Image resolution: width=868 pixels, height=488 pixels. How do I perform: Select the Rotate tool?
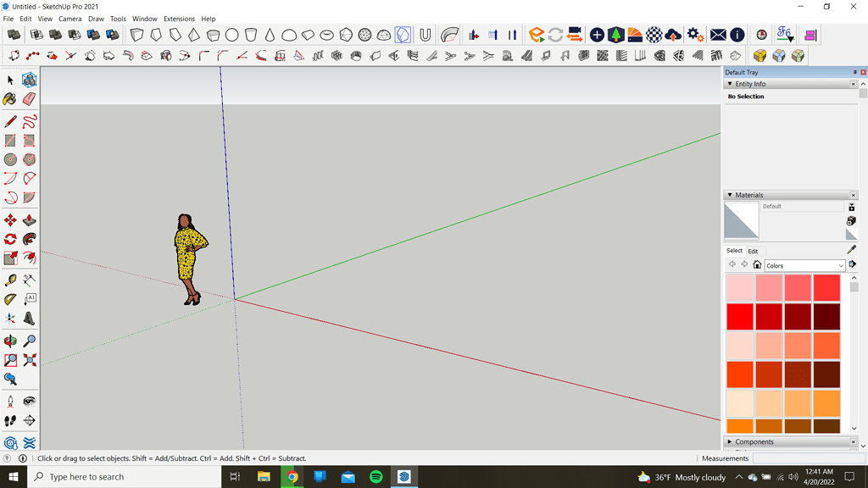11,239
